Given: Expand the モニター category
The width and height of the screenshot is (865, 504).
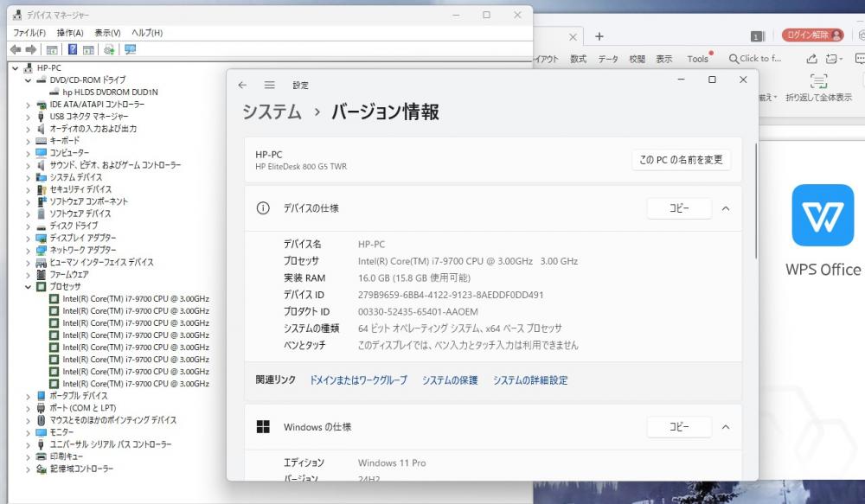Looking at the screenshot, I should click(x=28, y=432).
